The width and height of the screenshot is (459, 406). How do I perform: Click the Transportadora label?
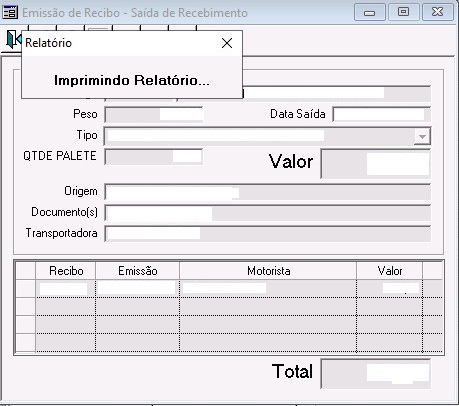click(62, 233)
